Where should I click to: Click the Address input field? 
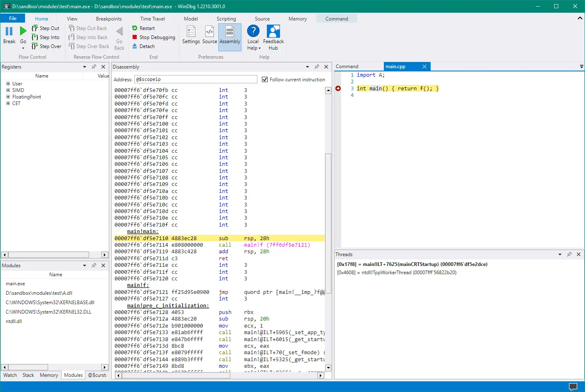[x=196, y=79]
